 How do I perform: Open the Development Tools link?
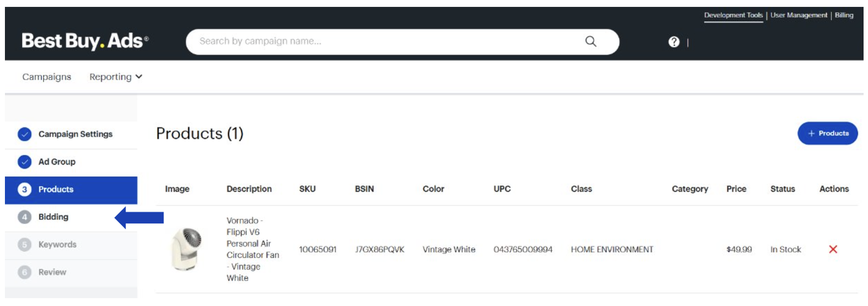pyautogui.click(x=733, y=15)
